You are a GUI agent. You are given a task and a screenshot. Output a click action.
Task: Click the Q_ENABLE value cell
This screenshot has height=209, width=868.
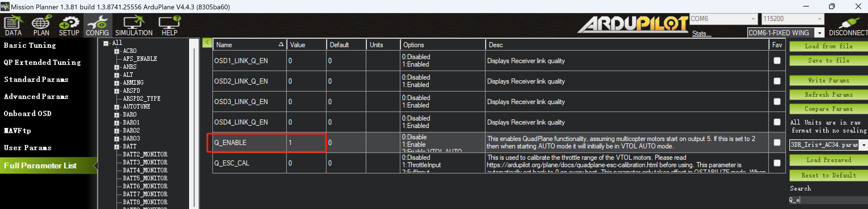pos(306,142)
